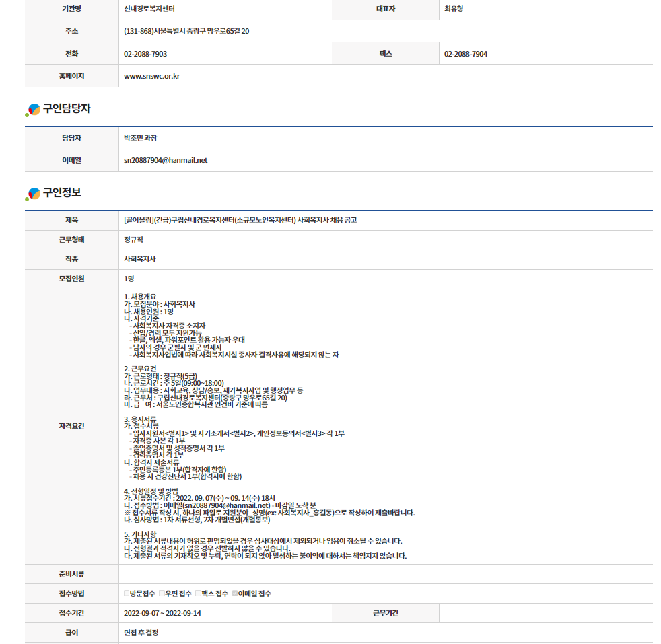The height and width of the screenshot is (644, 661).
Task: Click the 서류접수기간 line in qualifications
Action: point(199,498)
